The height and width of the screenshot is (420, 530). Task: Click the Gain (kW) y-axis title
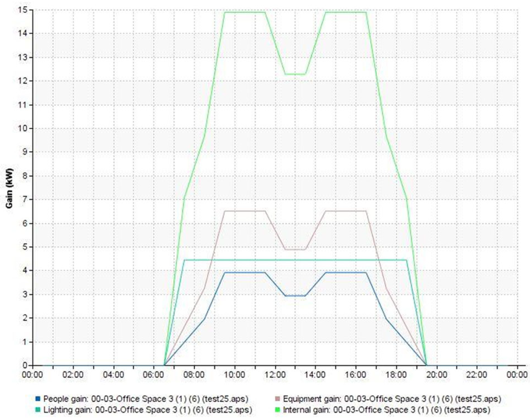[9, 188]
